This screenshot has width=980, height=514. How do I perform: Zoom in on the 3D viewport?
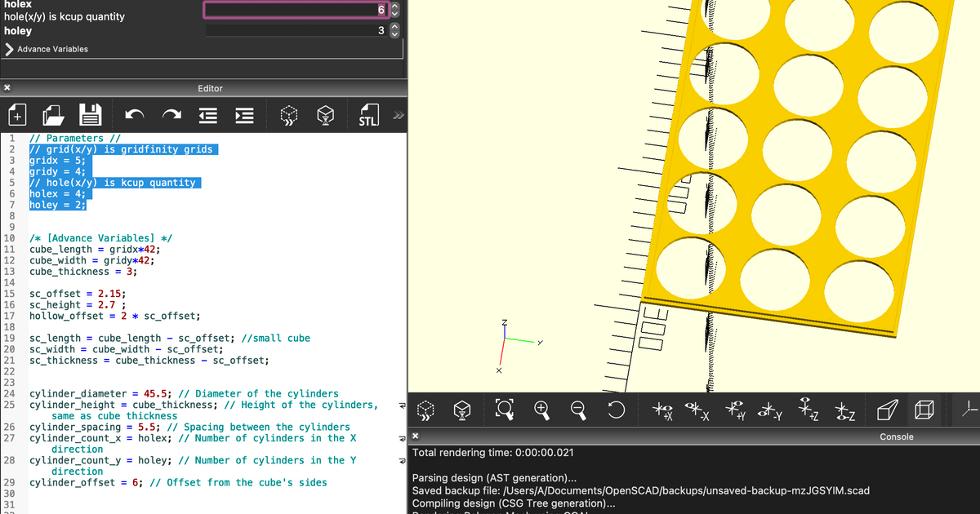(x=542, y=410)
